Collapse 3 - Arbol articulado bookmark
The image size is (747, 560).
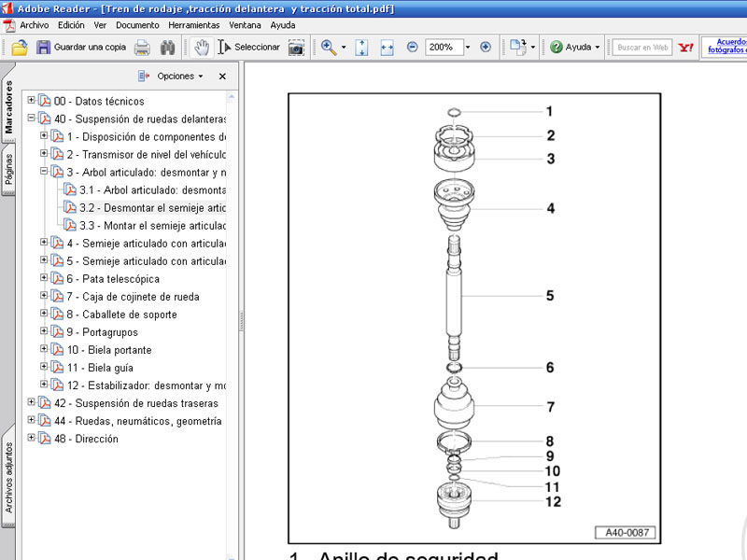point(44,171)
